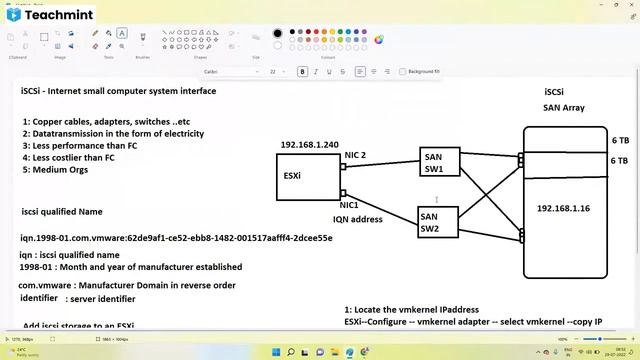Toggle Strikethrough text formatting
The width and height of the screenshot is (640, 360).
[343, 72]
